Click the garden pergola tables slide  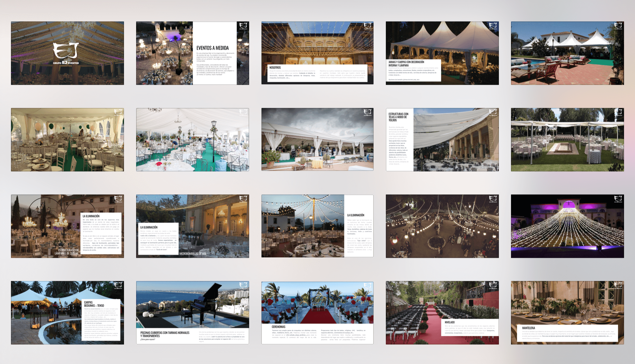click(x=567, y=140)
